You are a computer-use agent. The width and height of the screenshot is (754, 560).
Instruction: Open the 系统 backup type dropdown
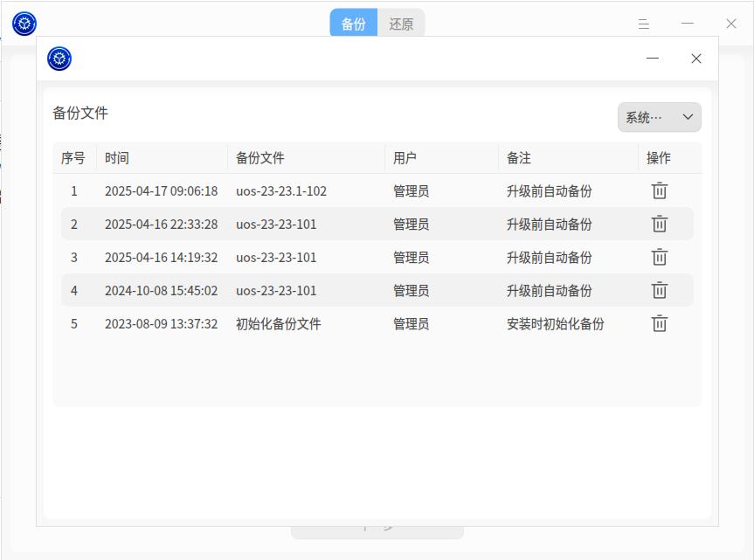click(659, 117)
